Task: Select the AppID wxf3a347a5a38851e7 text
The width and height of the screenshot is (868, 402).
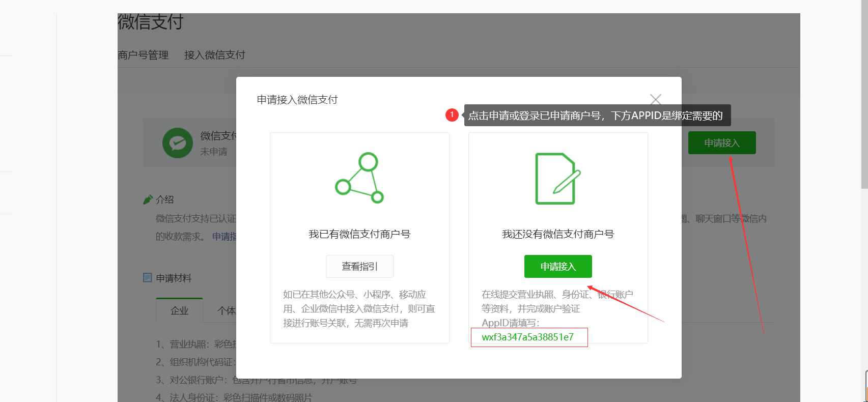Action: tap(527, 337)
